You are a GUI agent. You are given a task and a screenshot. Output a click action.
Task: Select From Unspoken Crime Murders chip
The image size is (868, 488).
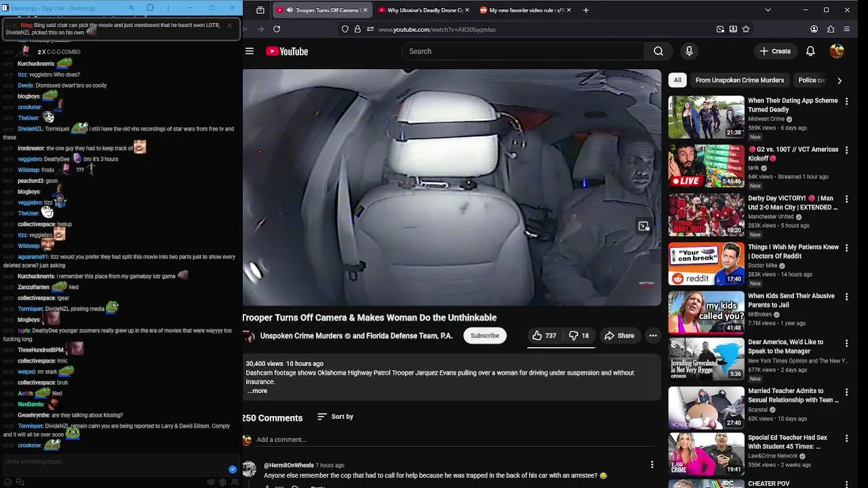[739, 80]
